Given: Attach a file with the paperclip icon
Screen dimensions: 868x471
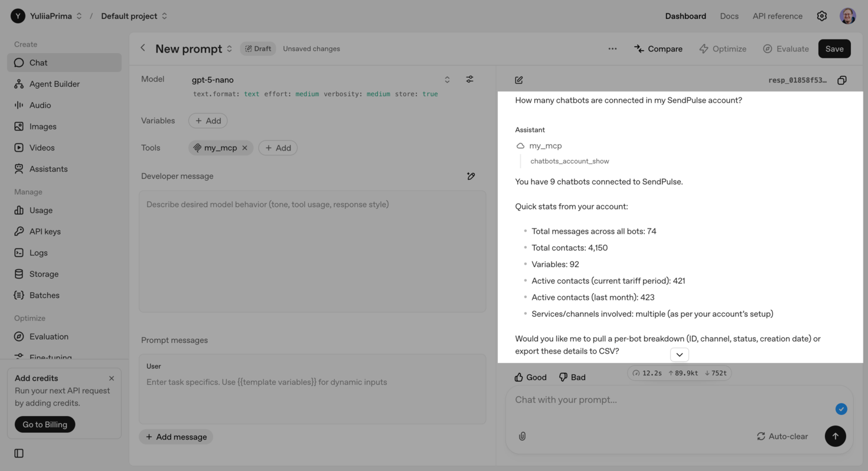Looking at the screenshot, I should 522,436.
